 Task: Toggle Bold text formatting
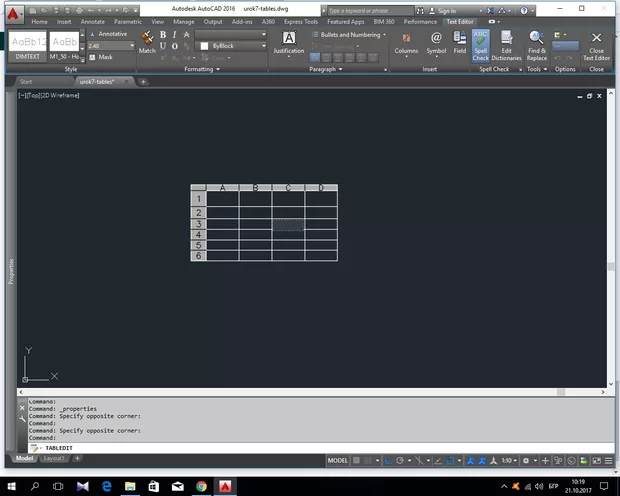162,34
